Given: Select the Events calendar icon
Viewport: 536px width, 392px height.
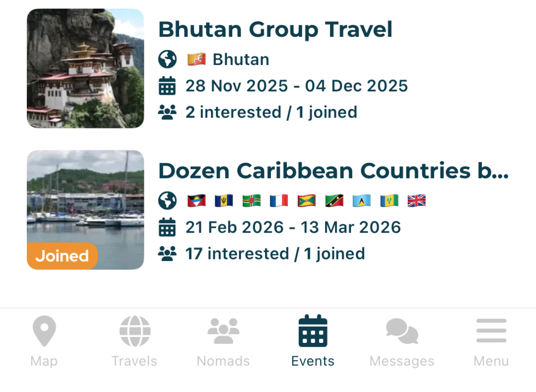Looking at the screenshot, I should pos(313,331).
